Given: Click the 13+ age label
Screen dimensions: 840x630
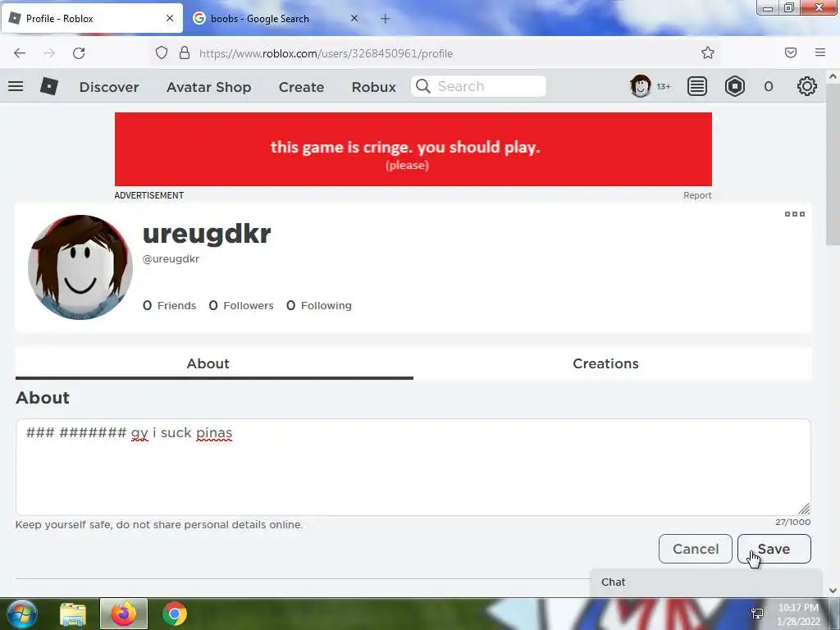Looking at the screenshot, I should [664, 87].
